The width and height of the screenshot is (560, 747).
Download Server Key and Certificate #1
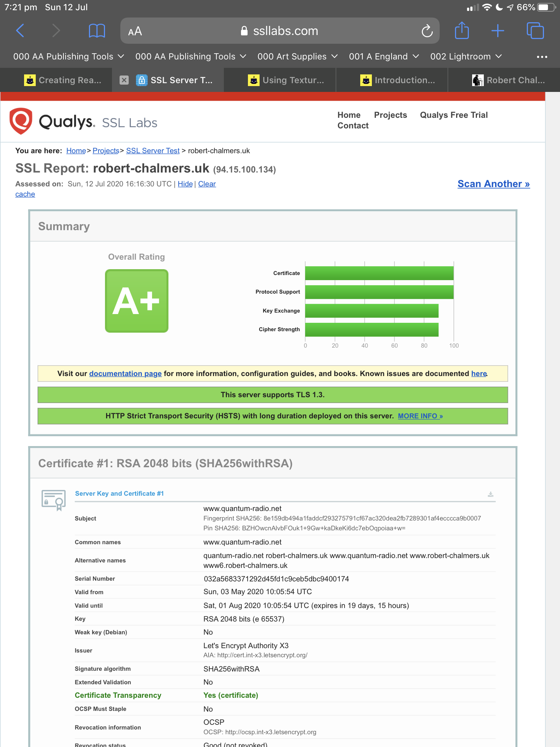pos(491,494)
